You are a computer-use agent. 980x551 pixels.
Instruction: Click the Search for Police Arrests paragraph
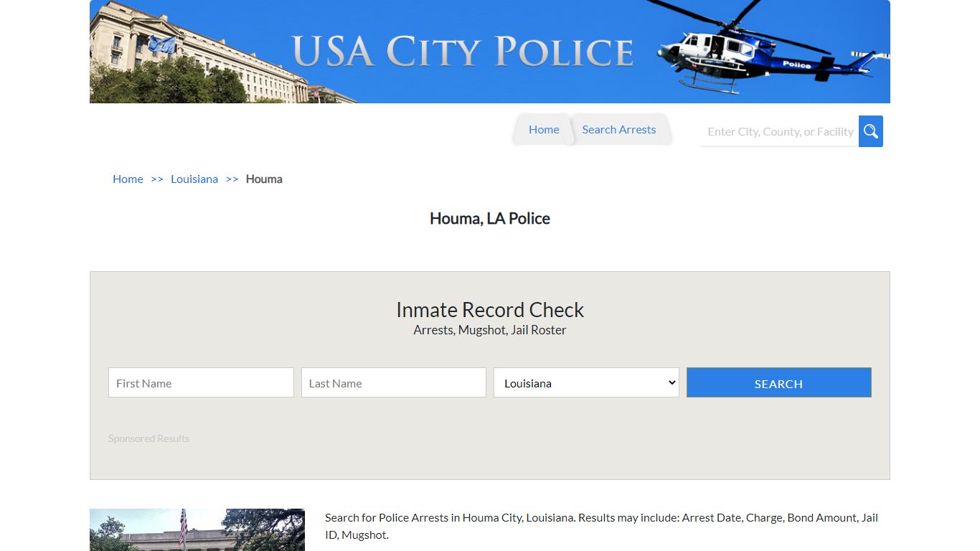[601, 527]
